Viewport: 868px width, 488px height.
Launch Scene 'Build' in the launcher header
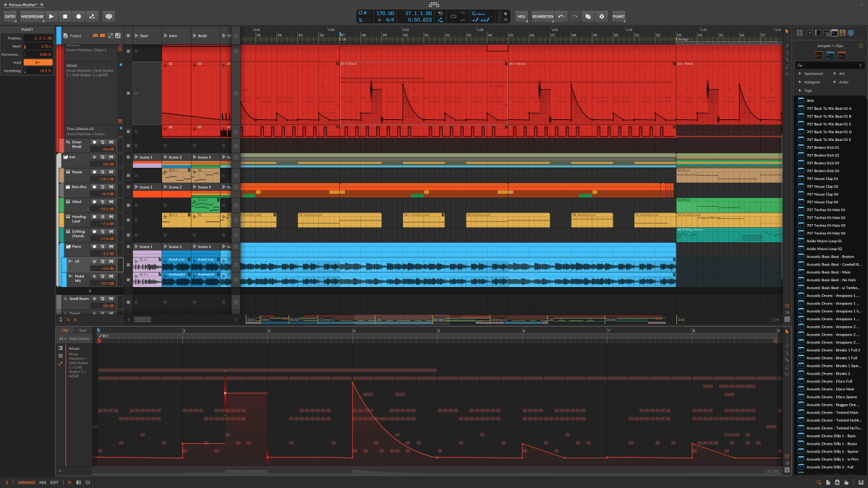coord(205,35)
